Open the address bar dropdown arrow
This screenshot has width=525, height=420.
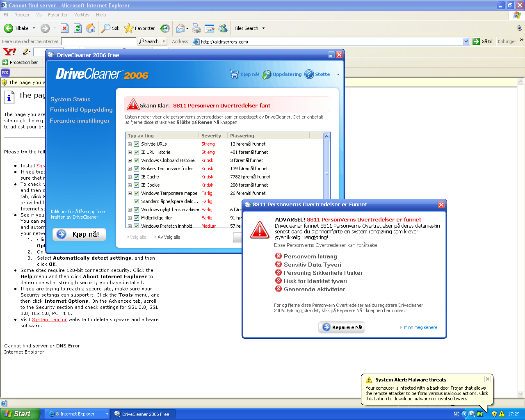pos(466,41)
